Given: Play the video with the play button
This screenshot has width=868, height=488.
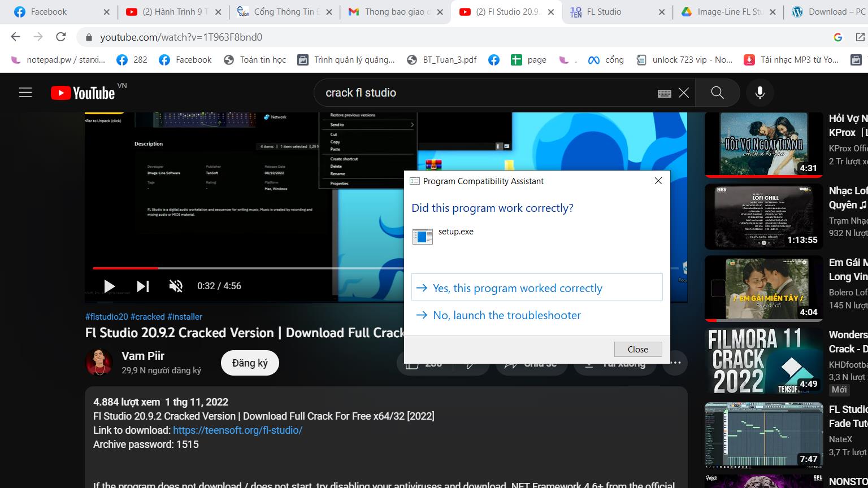Looking at the screenshot, I should 109,286.
